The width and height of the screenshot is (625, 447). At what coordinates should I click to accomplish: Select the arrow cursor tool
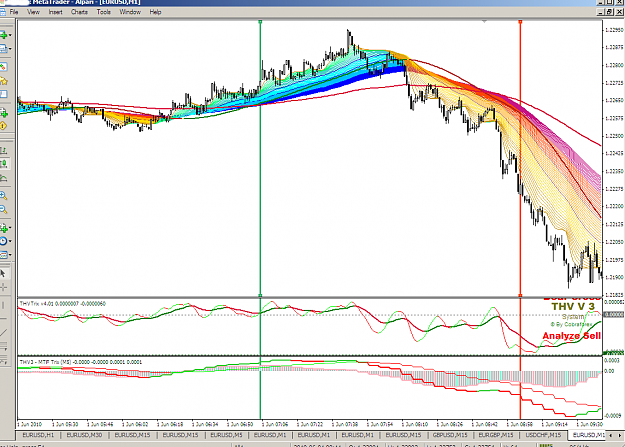3,274
